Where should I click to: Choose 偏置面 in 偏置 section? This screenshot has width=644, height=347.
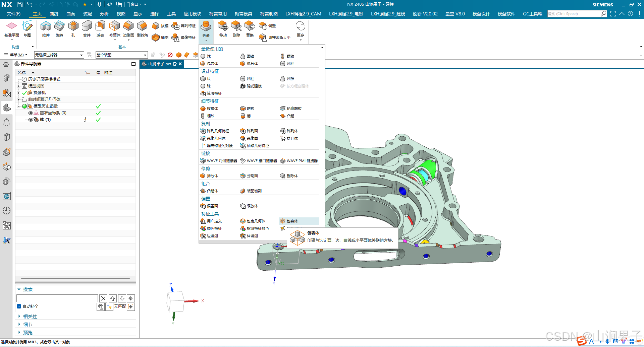click(x=209, y=206)
